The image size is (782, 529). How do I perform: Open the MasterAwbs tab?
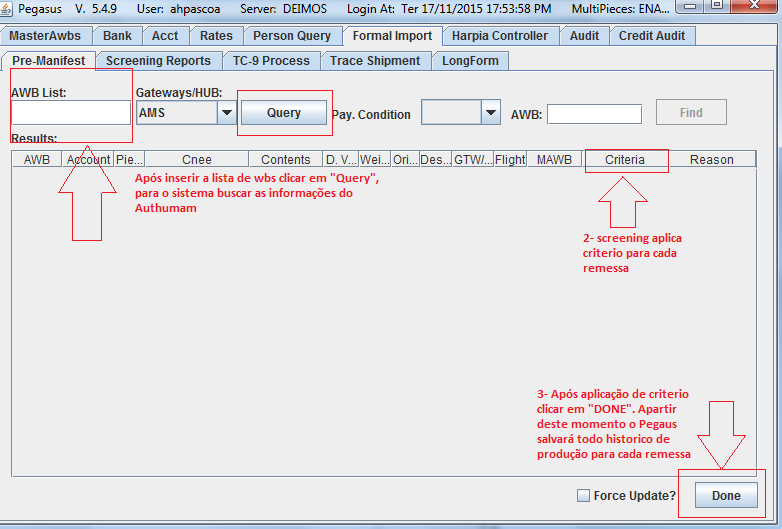coord(45,36)
